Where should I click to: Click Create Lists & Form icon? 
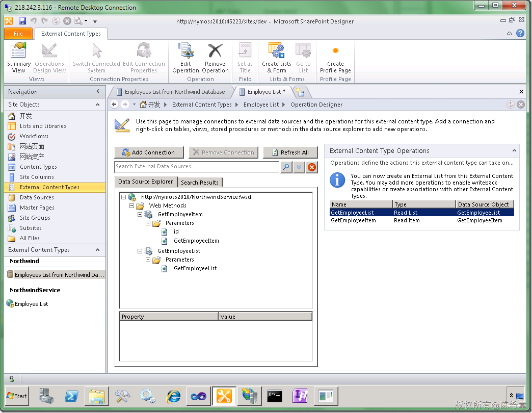(x=277, y=58)
